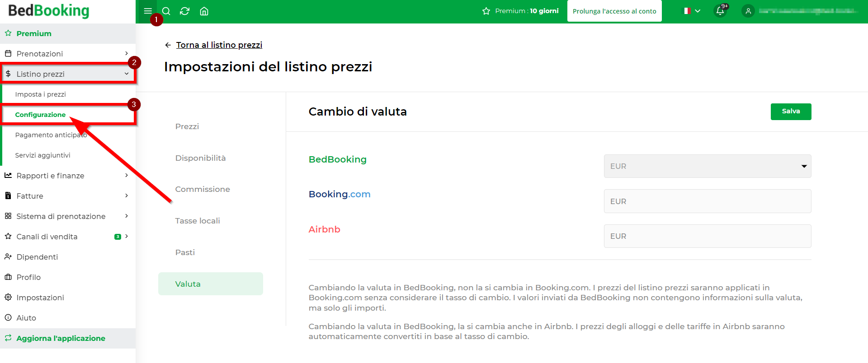Click the update arrows icon beside Aggiorna l'applicazione
The width and height of the screenshot is (868, 363).
click(x=8, y=338)
